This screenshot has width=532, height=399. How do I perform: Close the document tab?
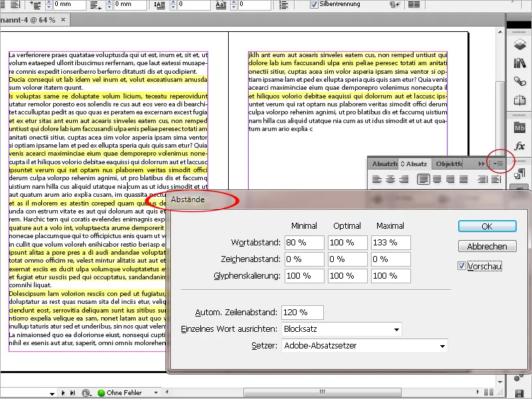coord(63,20)
